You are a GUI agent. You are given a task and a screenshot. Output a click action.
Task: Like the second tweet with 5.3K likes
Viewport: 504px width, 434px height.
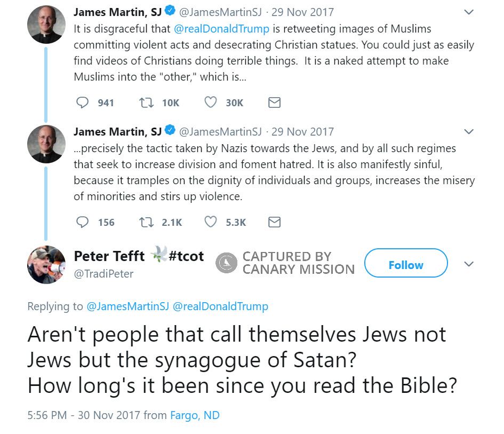(211, 222)
